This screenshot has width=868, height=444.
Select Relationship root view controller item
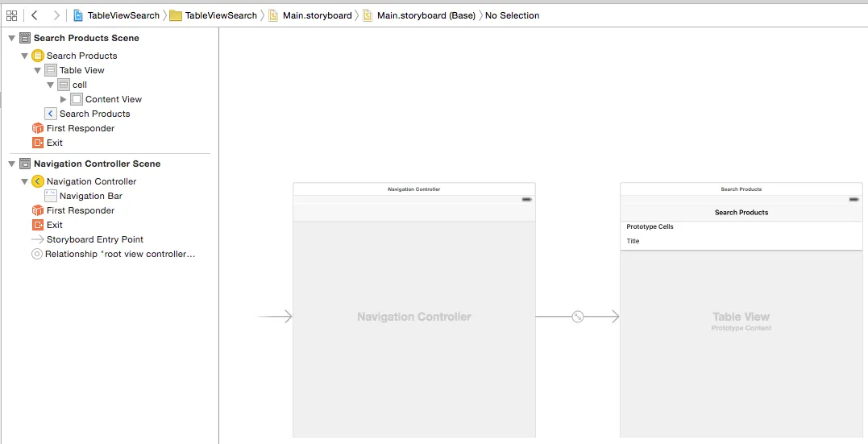coord(114,254)
